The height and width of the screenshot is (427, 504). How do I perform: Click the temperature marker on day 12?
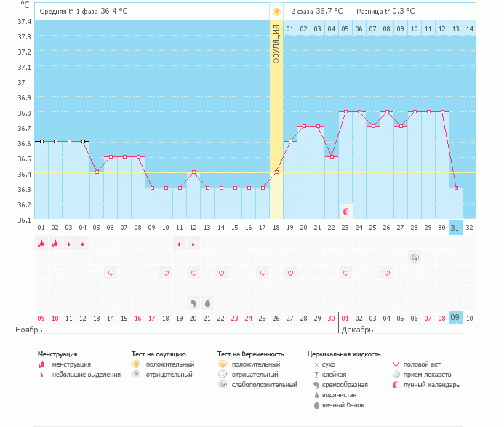coord(193,172)
